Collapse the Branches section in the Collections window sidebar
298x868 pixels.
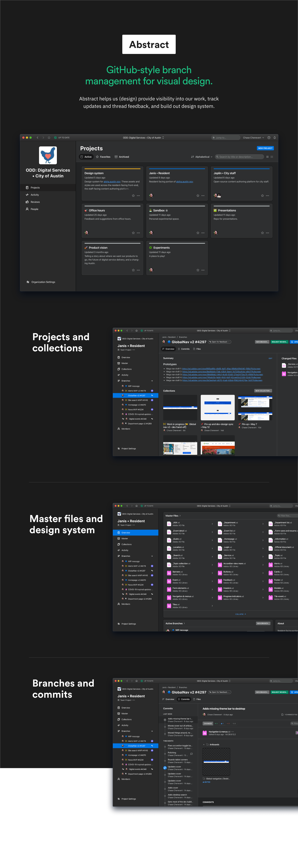coord(152,381)
